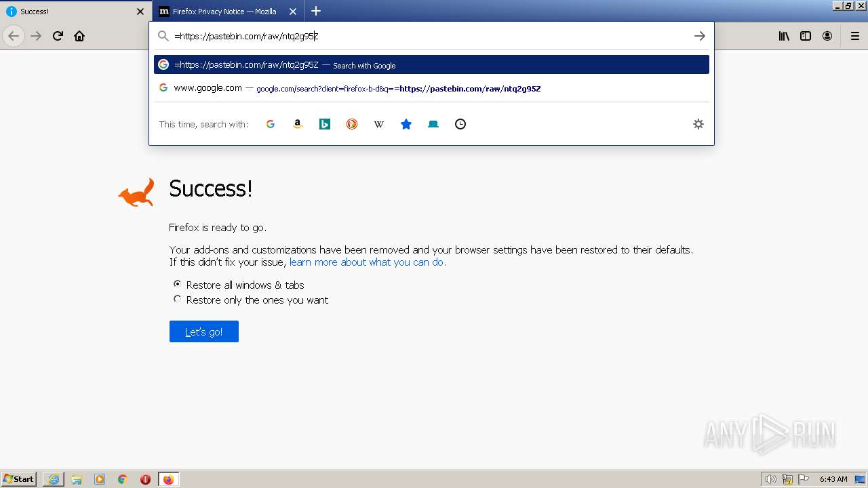Click the forward navigation arrow
The height and width of the screenshot is (488, 868).
click(36, 36)
